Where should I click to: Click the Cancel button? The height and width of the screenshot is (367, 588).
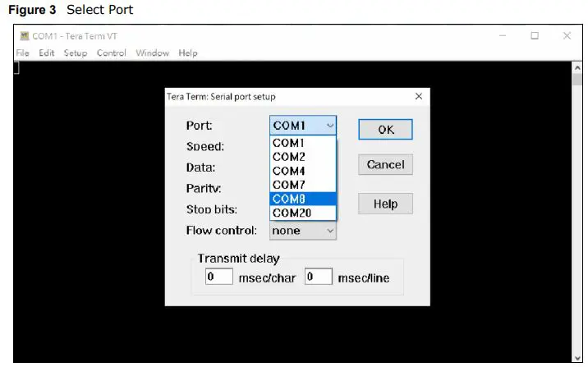pos(385,164)
